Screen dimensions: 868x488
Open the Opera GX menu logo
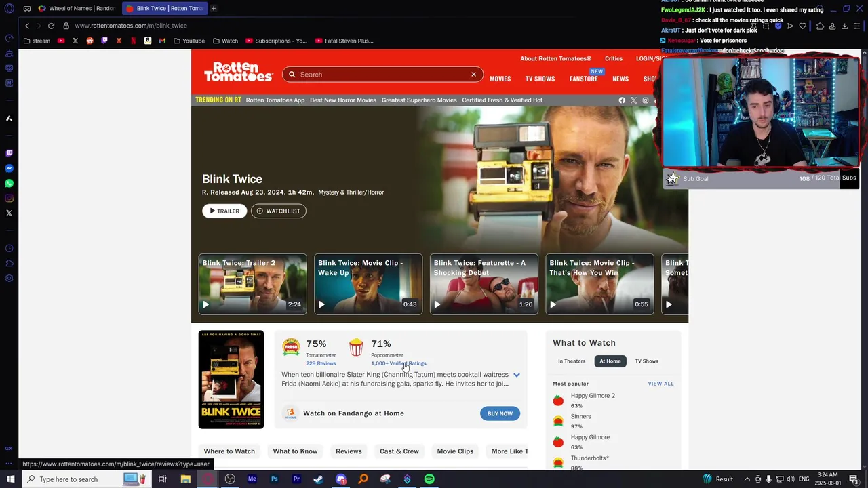pyautogui.click(x=9, y=8)
